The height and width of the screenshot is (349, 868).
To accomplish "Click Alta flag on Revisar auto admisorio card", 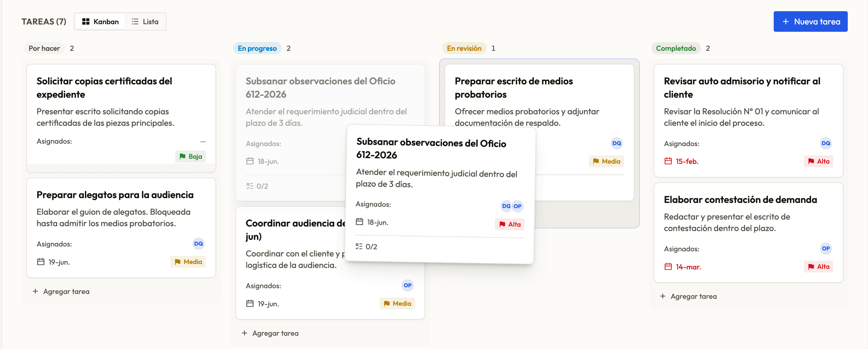I will click(x=818, y=161).
